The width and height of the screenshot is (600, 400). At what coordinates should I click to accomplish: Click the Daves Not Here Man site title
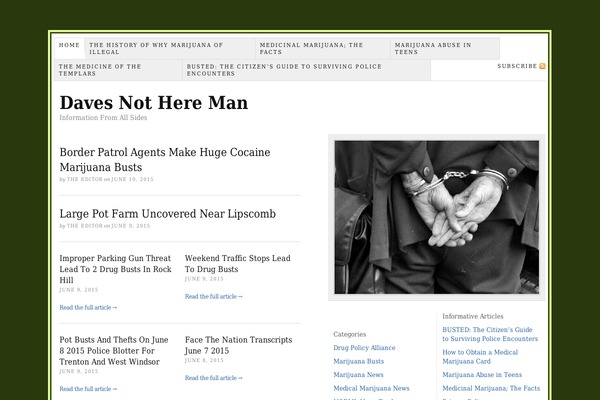(154, 103)
